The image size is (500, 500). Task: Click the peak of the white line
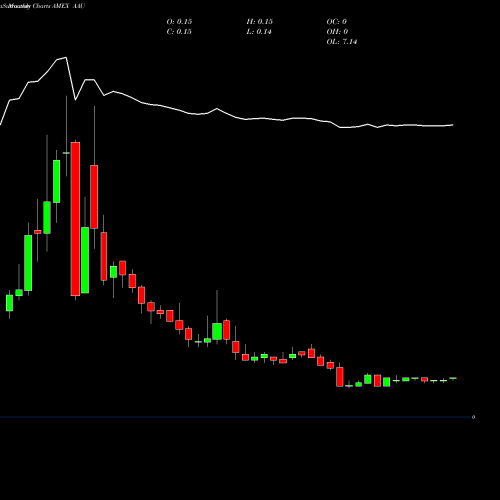point(66,58)
